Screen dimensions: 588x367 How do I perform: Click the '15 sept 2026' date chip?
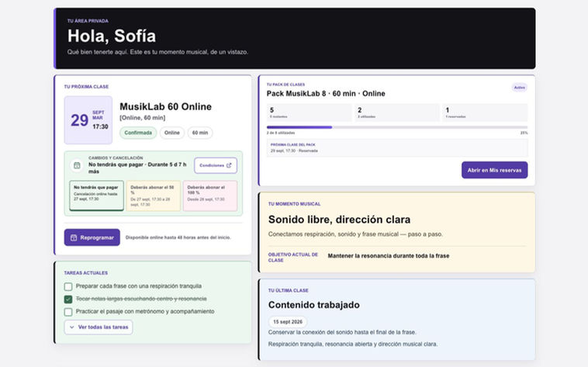click(288, 322)
